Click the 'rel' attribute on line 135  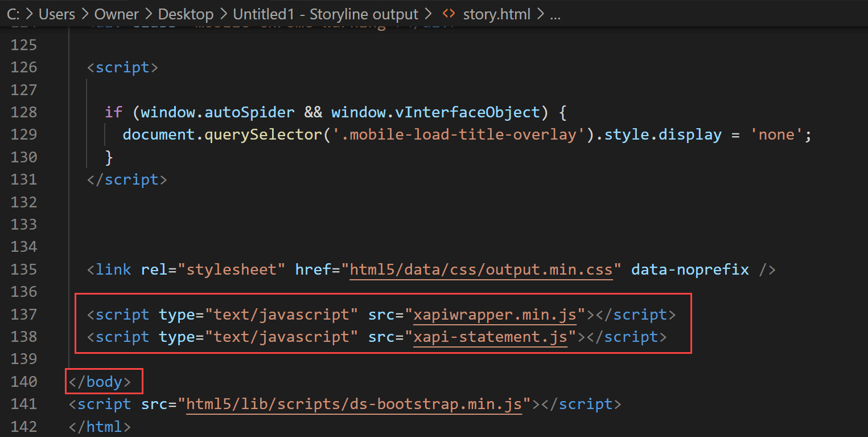coord(154,269)
